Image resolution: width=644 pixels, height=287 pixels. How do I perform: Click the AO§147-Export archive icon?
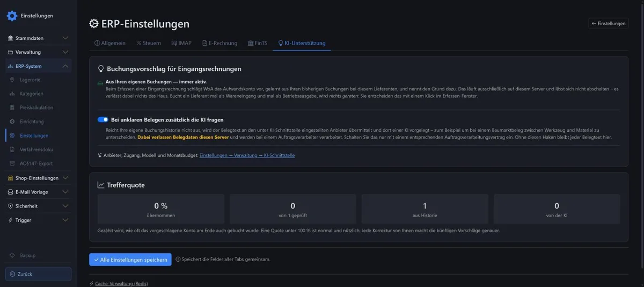(x=13, y=163)
